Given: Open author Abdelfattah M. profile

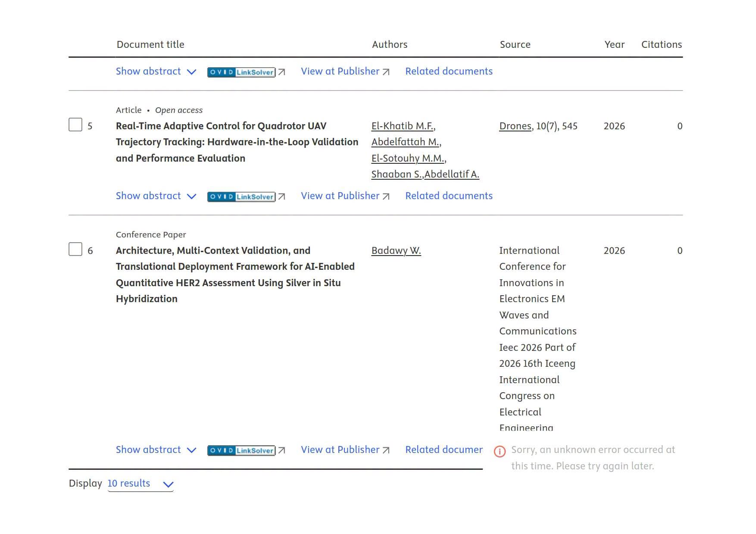Looking at the screenshot, I should pos(406,142).
